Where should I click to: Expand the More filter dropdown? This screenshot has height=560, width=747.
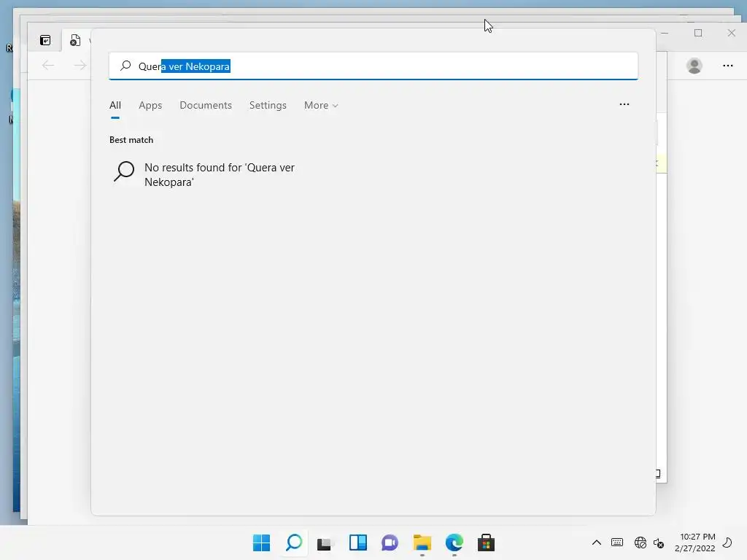[x=321, y=105]
